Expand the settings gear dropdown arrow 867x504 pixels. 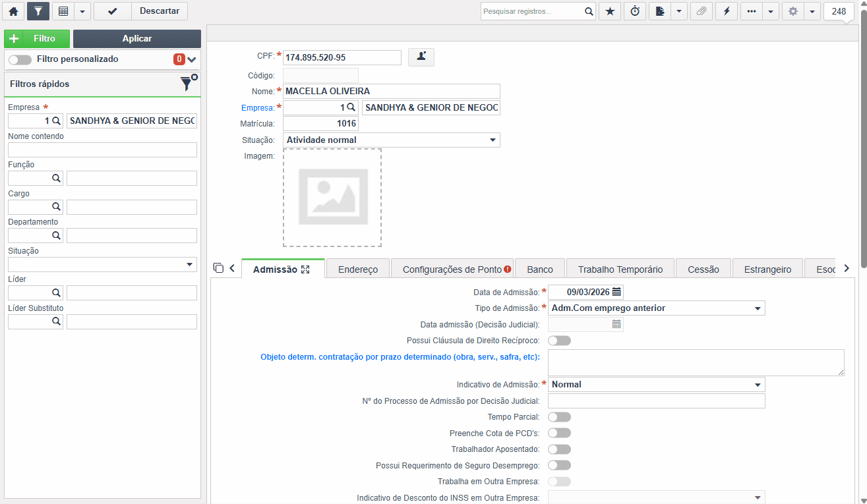pos(812,11)
